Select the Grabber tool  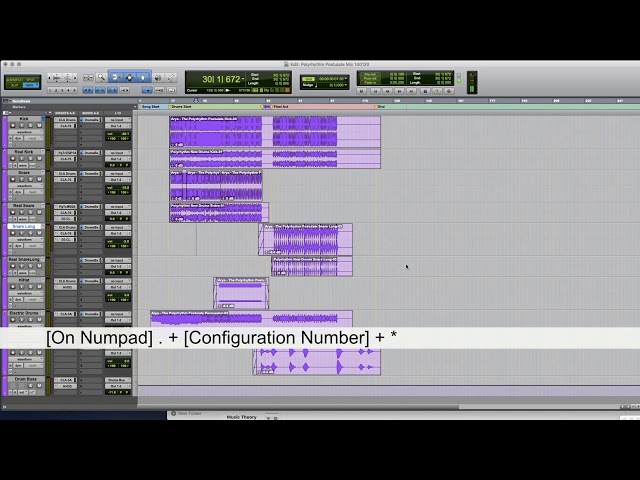[143, 77]
